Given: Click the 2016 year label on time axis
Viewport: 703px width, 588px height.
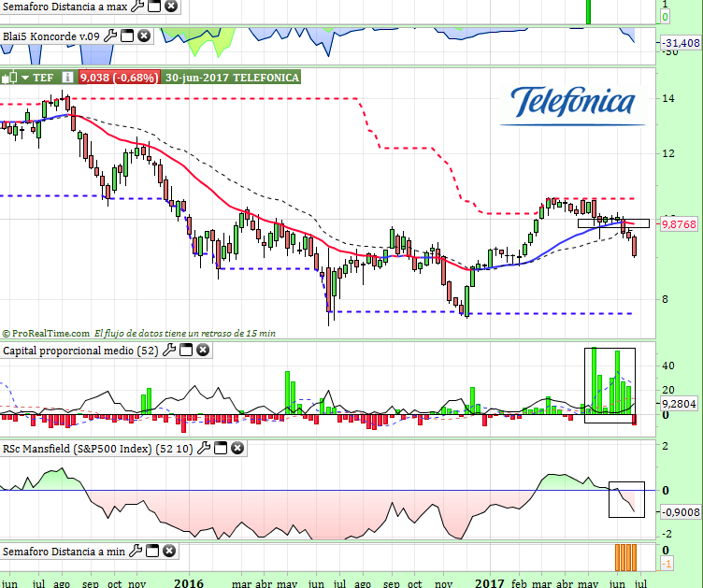Looking at the screenshot, I should coord(189,582).
